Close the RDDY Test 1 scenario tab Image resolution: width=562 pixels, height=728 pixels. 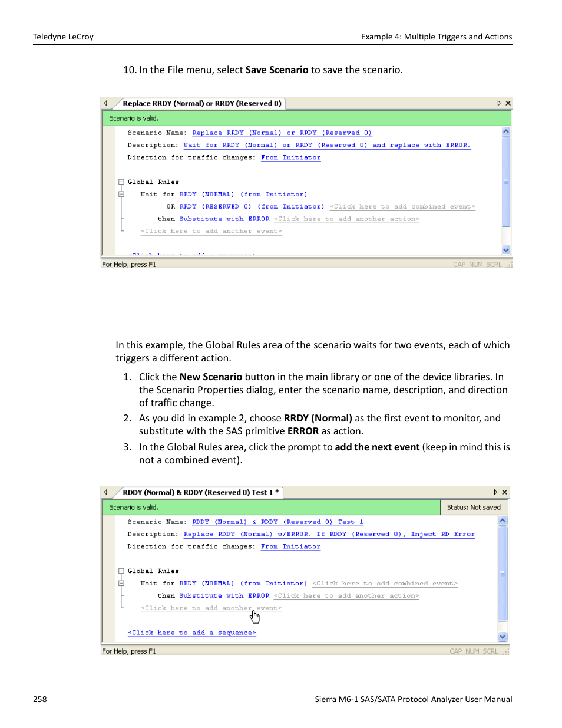504,492
